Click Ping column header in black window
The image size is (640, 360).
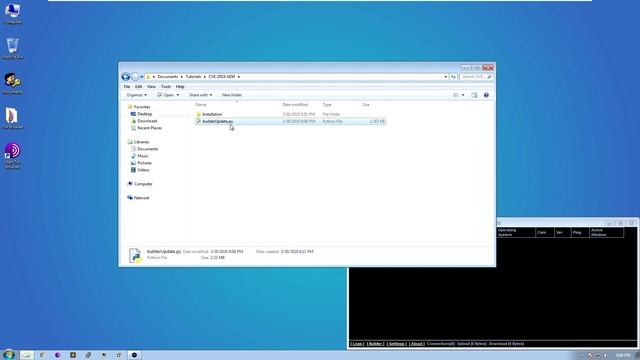point(580,232)
